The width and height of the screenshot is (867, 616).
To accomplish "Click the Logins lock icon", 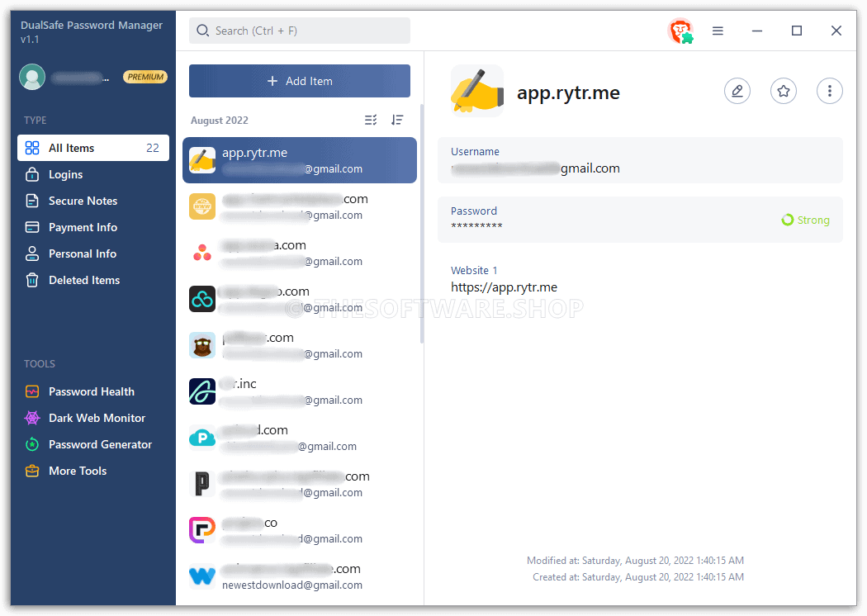I will [32, 174].
